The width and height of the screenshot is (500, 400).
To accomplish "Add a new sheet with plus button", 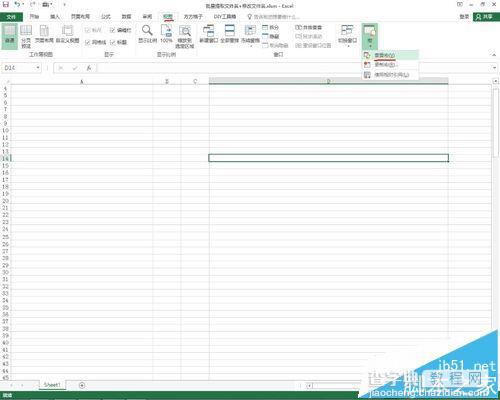I will 82,385.
